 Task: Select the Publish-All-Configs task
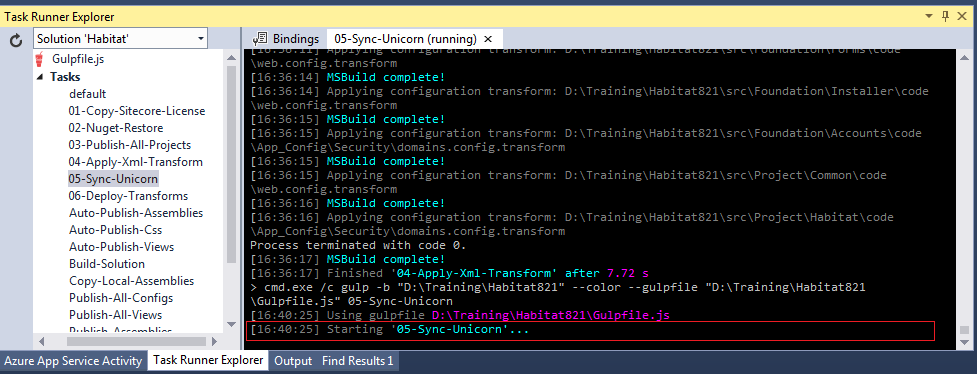(x=121, y=298)
